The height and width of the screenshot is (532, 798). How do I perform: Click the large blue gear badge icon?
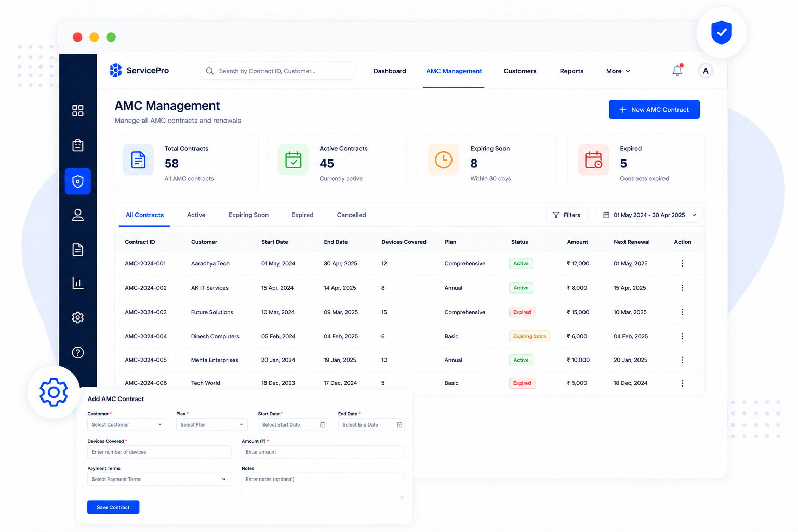[54, 392]
